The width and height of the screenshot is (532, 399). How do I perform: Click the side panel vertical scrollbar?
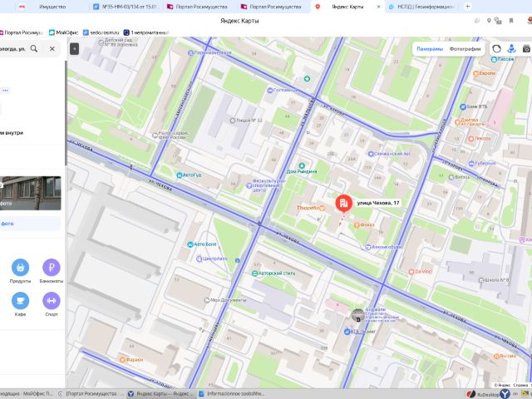click(x=66, y=114)
